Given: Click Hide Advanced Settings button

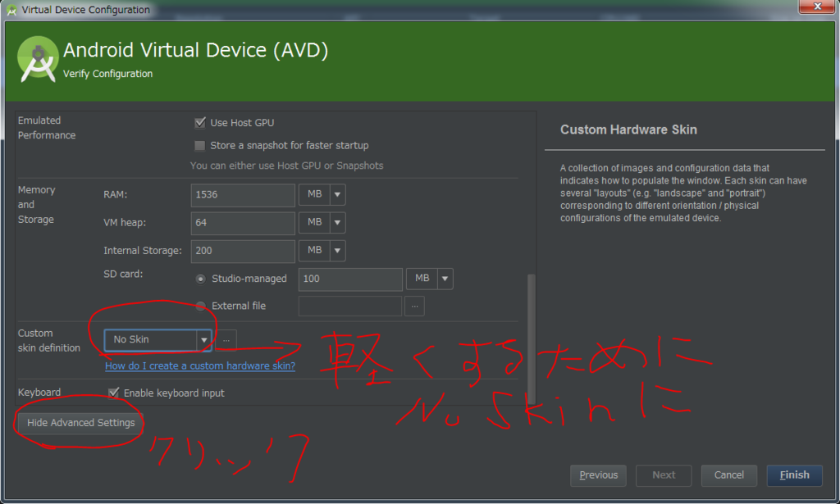Looking at the screenshot, I should 81,423.
